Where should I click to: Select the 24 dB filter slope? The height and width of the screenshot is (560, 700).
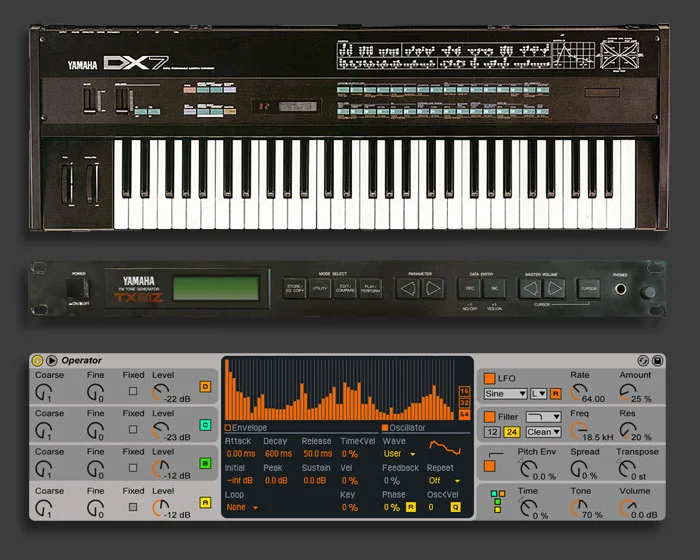(x=512, y=432)
